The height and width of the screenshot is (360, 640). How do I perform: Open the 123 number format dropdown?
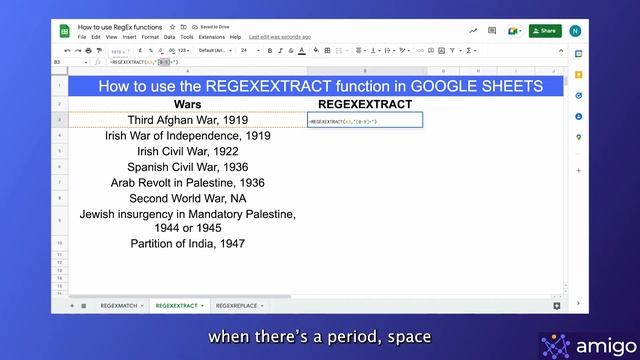point(184,51)
